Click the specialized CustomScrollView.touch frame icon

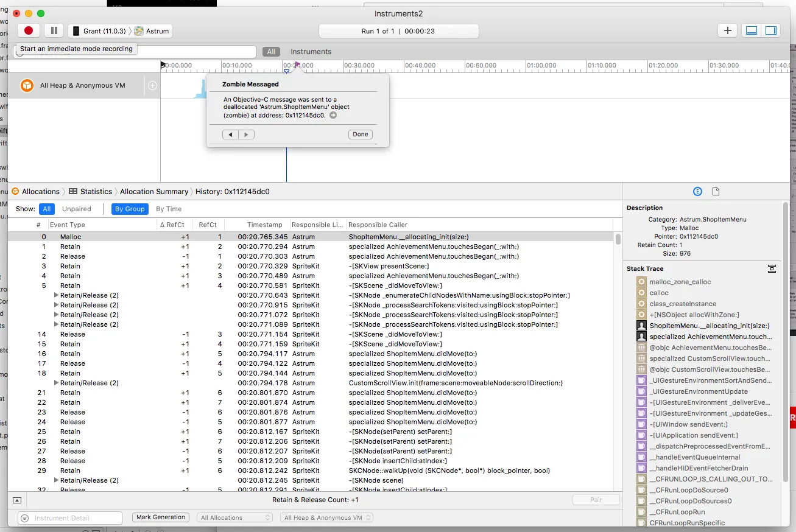coord(641,359)
